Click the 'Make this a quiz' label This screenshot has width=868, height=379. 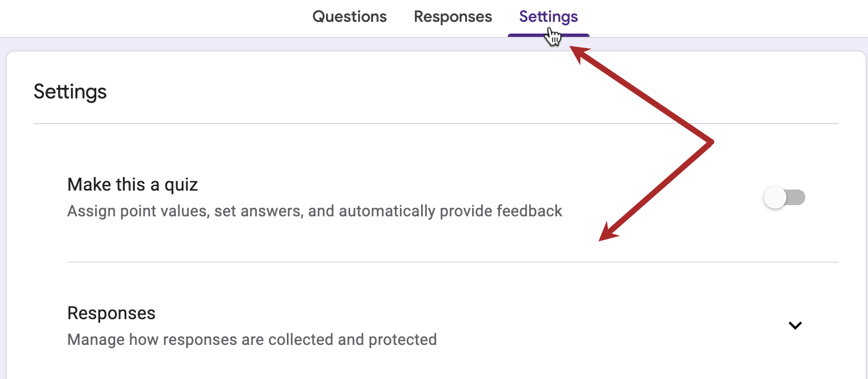click(132, 184)
